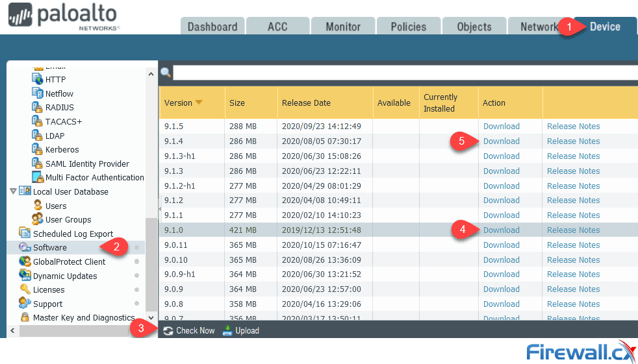Select the Device tab
638x364 pixels.
click(x=605, y=27)
